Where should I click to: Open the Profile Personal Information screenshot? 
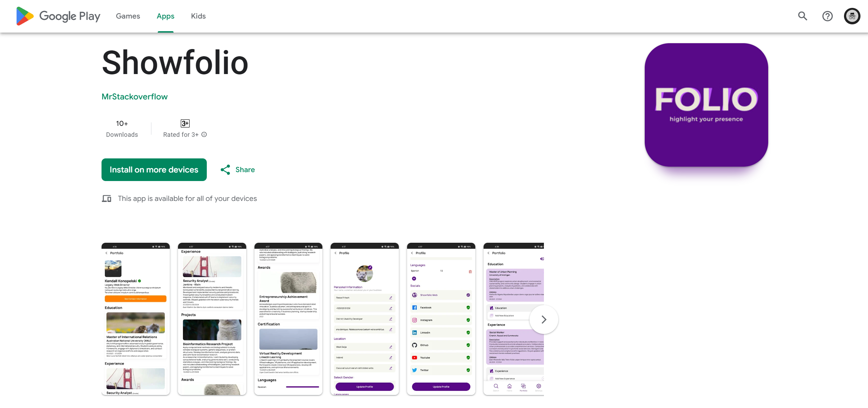[x=365, y=319]
